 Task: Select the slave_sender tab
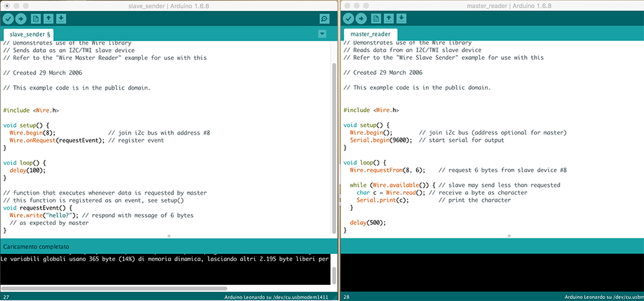(x=30, y=35)
